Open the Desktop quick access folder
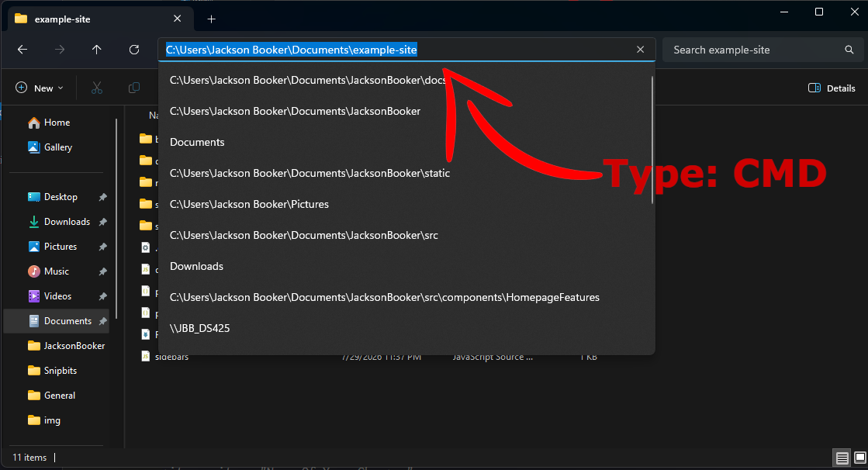This screenshot has width=868, height=470. click(53, 197)
